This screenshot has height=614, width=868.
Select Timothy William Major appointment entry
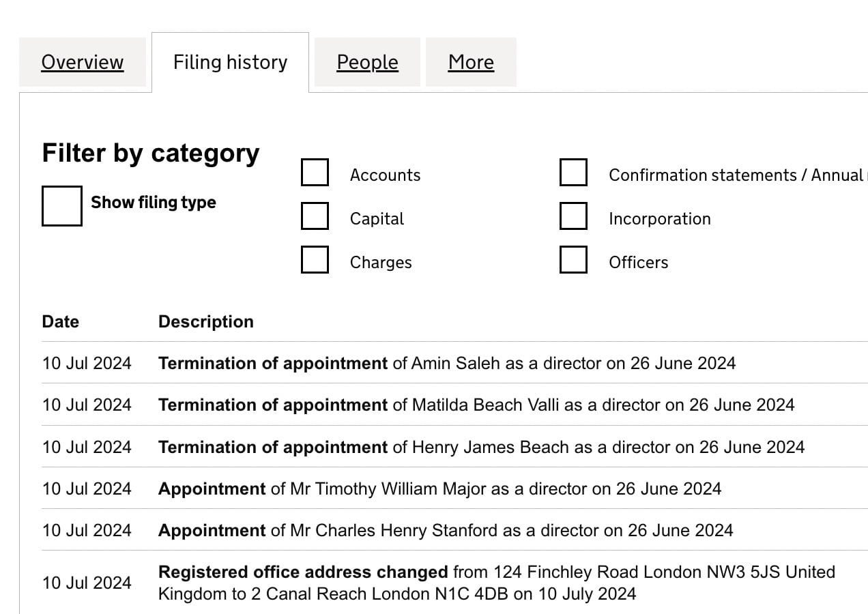pos(439,489)
